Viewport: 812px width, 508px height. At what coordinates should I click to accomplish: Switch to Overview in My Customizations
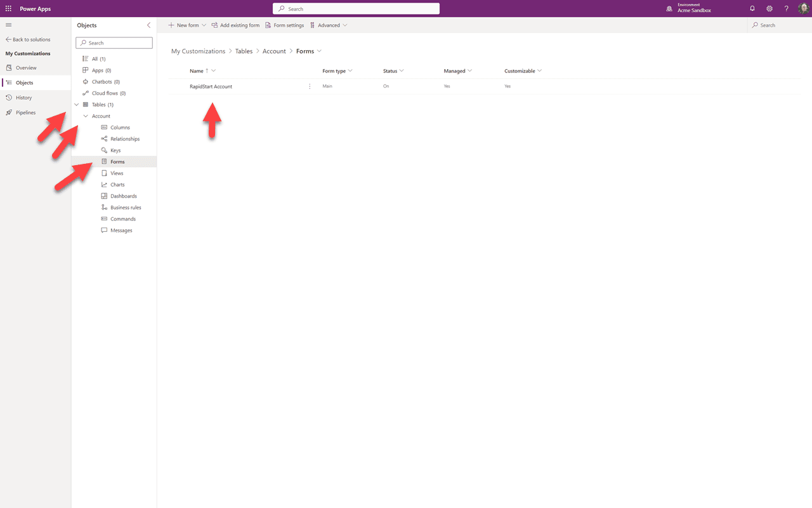pos(25,67)
